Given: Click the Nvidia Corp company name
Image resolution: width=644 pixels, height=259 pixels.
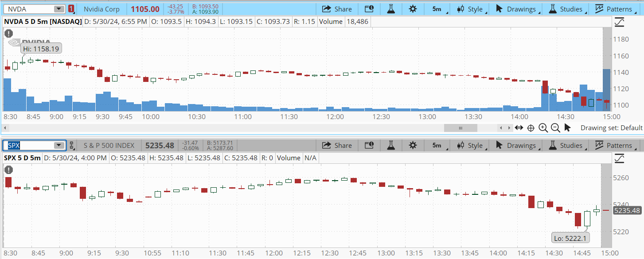Looking at the screenshot, I should point(102,9).
